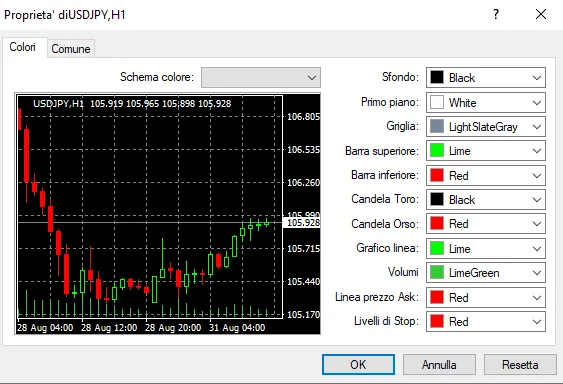Click the Livelli di Stop label
The width and height of the screenshot is (563, 384).
pos(386,321)
